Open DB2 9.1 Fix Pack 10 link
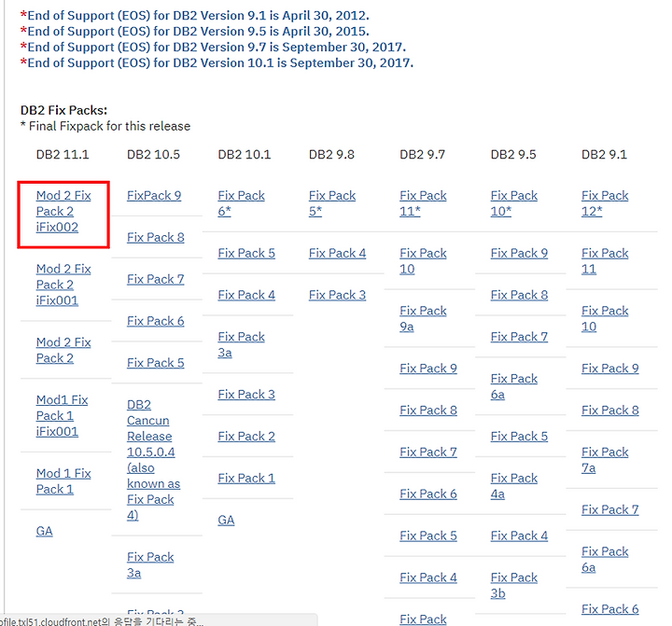The height and width of the screenshot is (626, 672). pos(605,319)
